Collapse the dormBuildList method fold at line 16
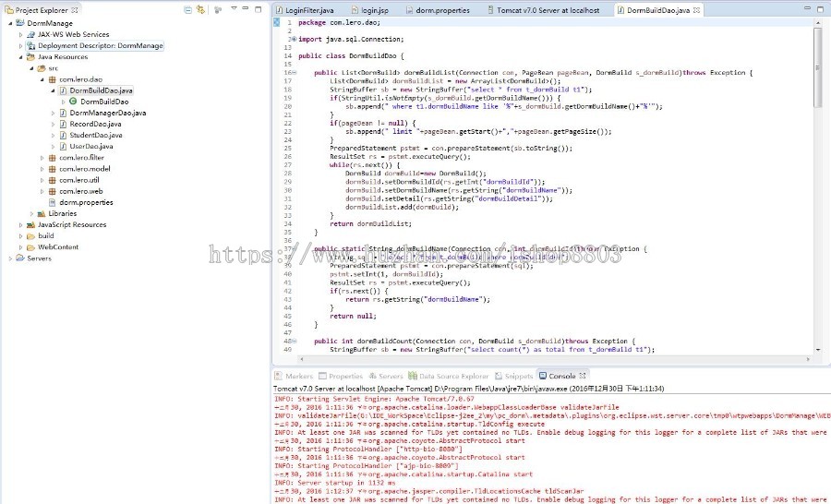The width and height of the screenshot is (831, 504). 295,73
